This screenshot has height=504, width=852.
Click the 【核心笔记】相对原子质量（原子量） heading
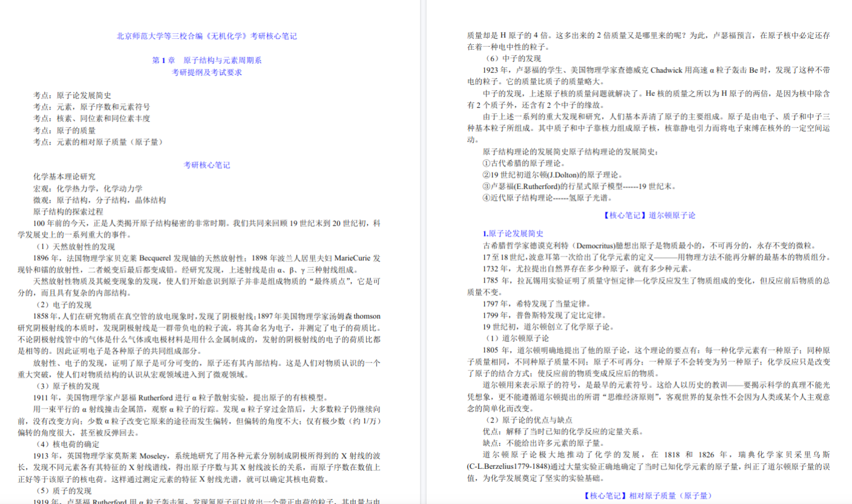(x=649, y=496)
